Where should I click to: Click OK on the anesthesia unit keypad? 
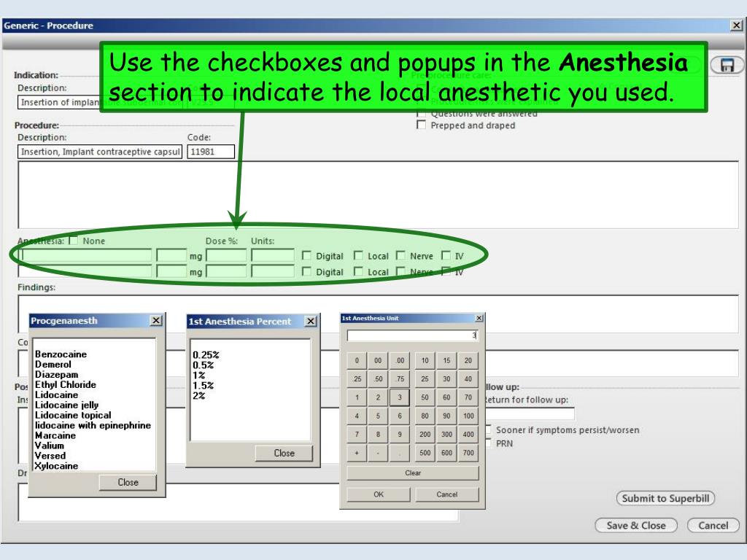tap(379, 494)
